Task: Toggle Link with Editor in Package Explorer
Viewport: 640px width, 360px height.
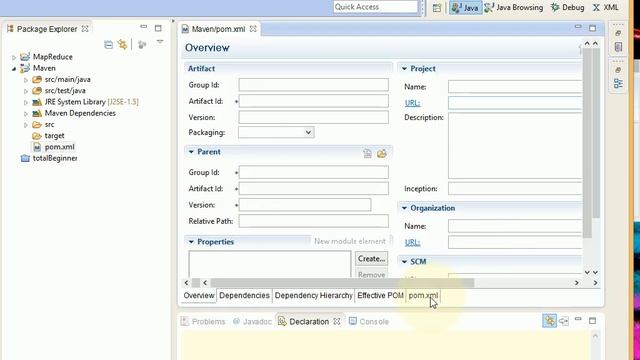Action: click(122, 44)
